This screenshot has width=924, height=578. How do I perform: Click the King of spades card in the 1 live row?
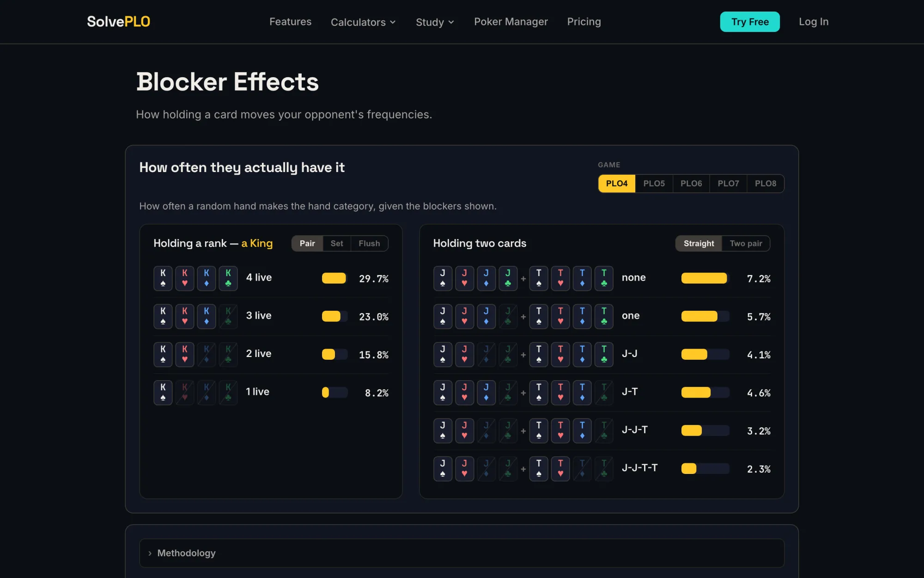(163, 392)
